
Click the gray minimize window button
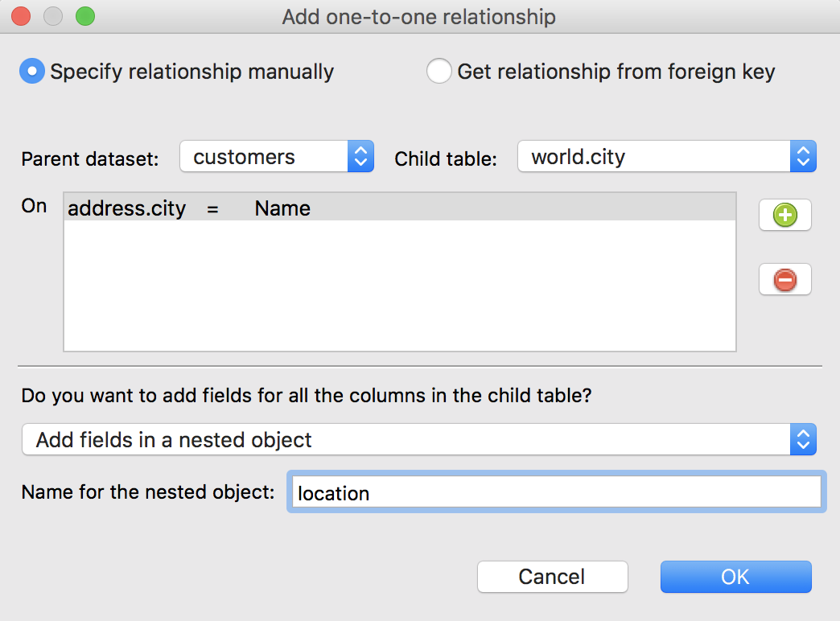[x=53, y=16]
